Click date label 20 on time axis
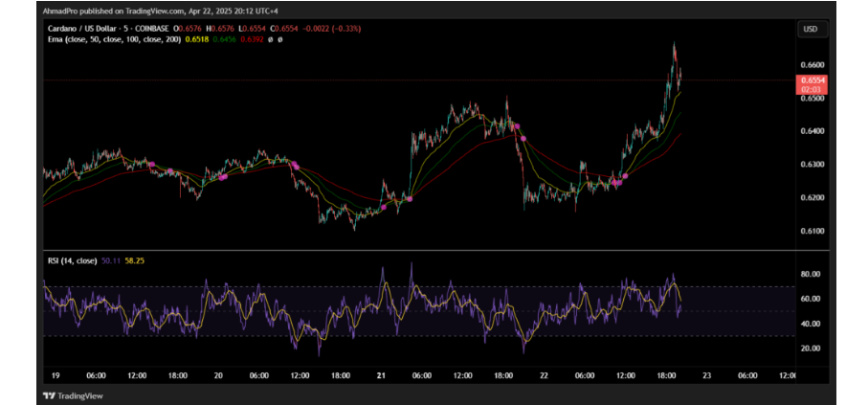The width and height of the screenshot is (868, 405). coord(218,375)
